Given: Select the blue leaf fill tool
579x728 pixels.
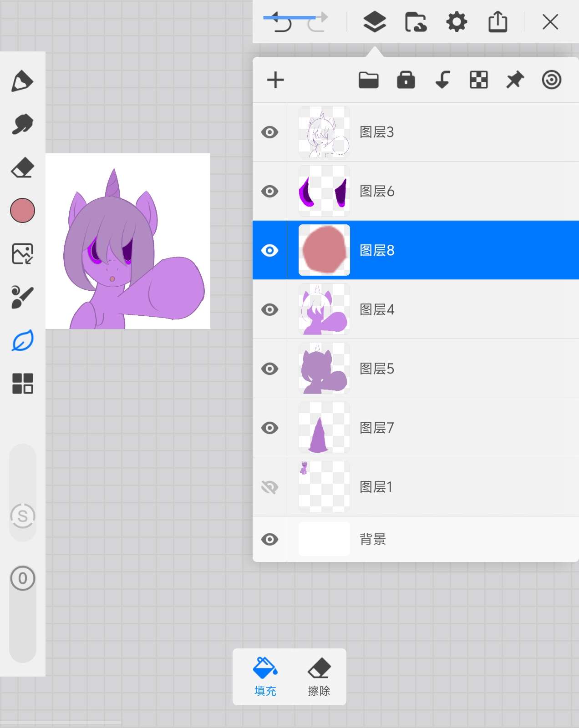Looking at the screenshot, I should tap(22, 340).
